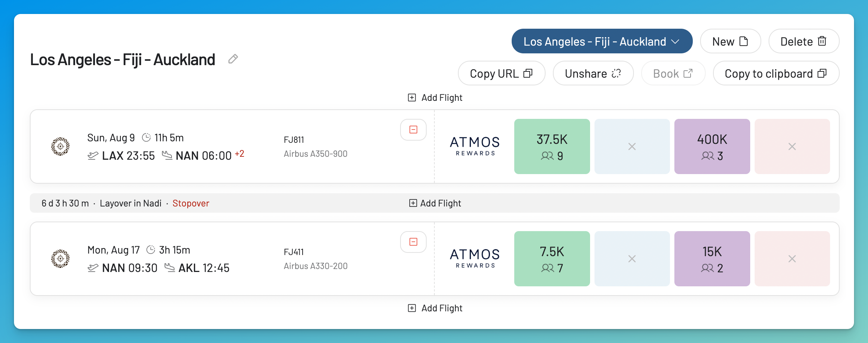Image resolution: width=868 pixels, height=343 pixels.
Task: Click the 11h 5m duration clock icon
Action: (147, 138)
